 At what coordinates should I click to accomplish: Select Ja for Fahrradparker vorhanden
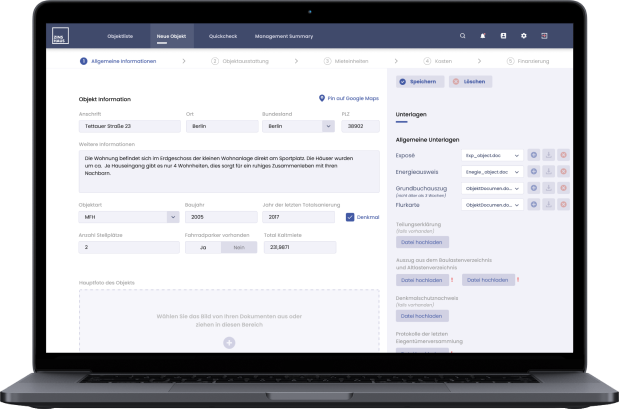(x=203, y=248)
